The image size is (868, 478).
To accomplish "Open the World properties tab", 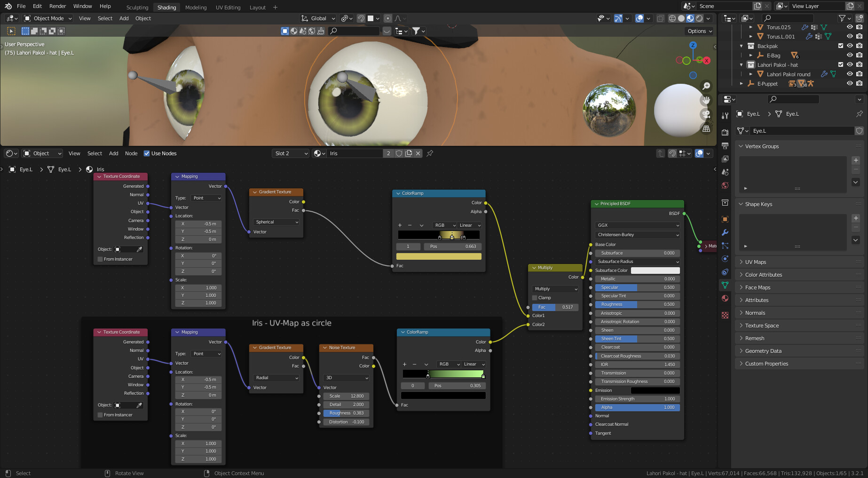I will pyautogui.click(x=725, y=185).
